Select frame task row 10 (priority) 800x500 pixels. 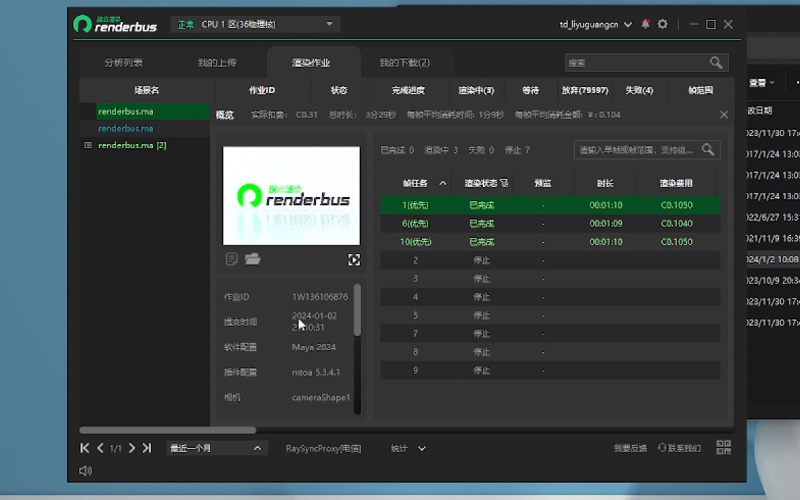550,242
